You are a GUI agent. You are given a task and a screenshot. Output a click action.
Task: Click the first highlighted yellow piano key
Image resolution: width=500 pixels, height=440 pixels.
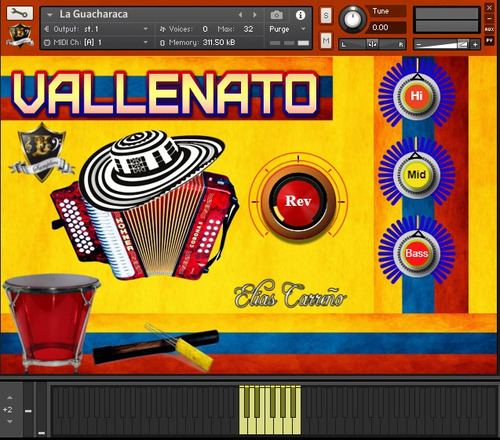[243, 426]
